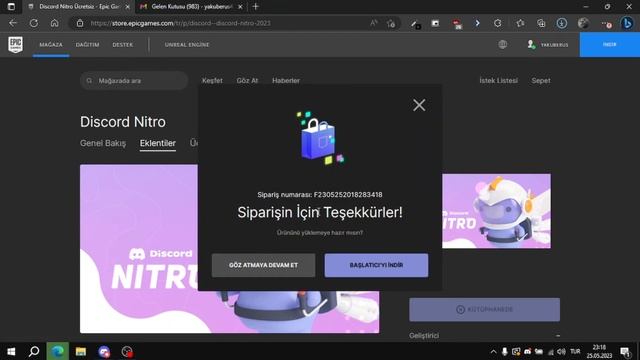Open the Sepet cart link
640x360 pixels.
click(541, 80)
